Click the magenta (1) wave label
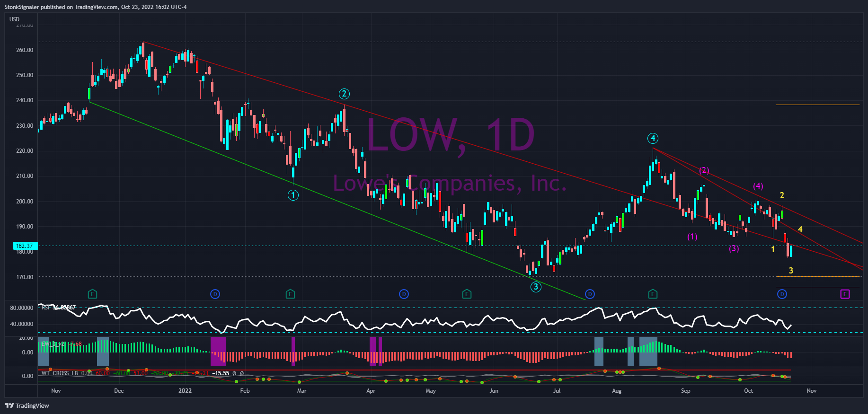Screen dimensions: 868x414 point(692,237)
